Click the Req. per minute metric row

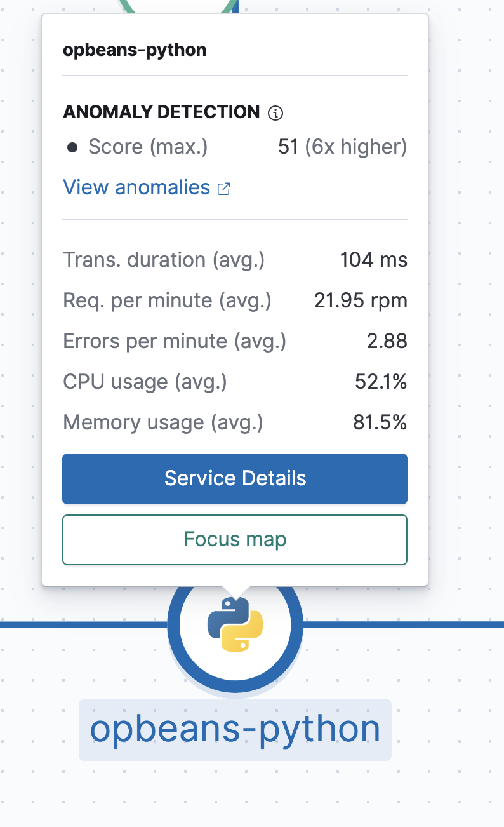pyautogui.click(x=235, y=300)
